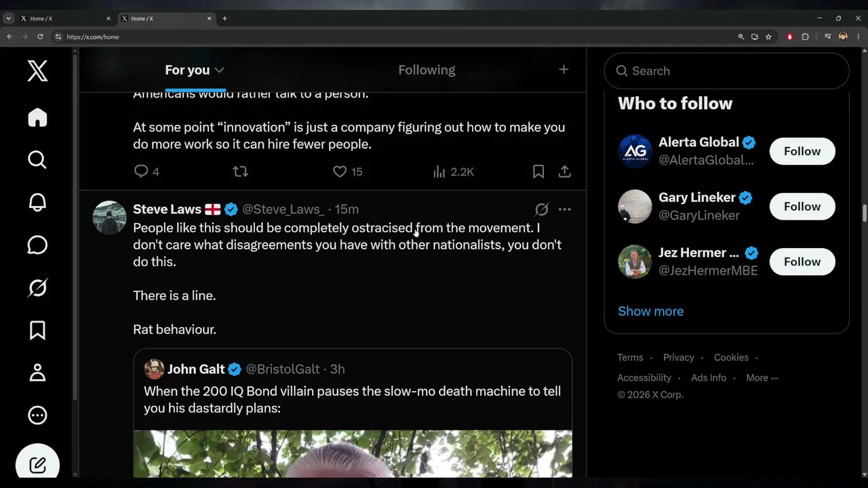Click the page vertical scrollbar thumb
868x488 pixels.
[865, 213]
